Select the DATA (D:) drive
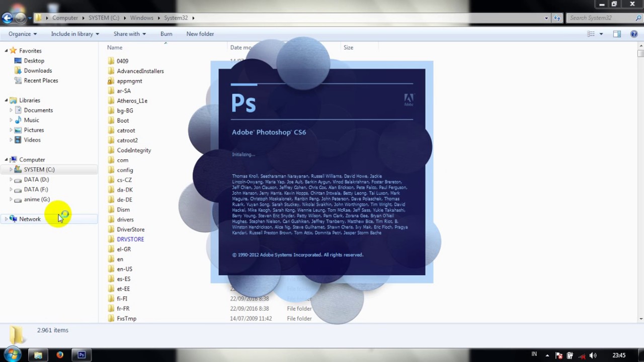The height and width of the screenshot is (362, 644). (x=36, y=179)
